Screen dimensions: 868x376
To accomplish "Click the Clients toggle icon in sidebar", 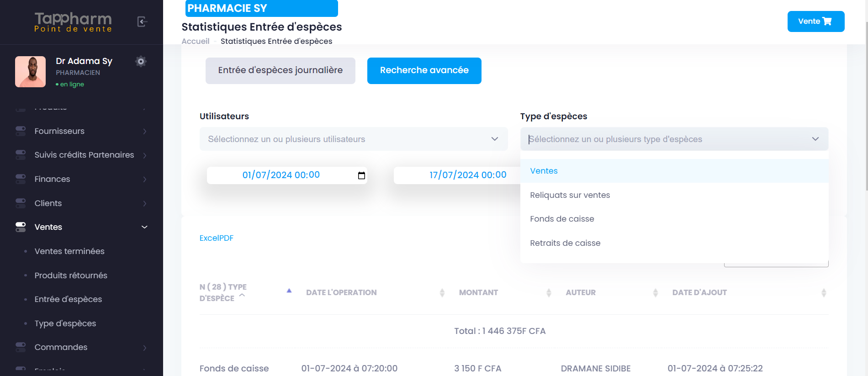I will 21,203.
